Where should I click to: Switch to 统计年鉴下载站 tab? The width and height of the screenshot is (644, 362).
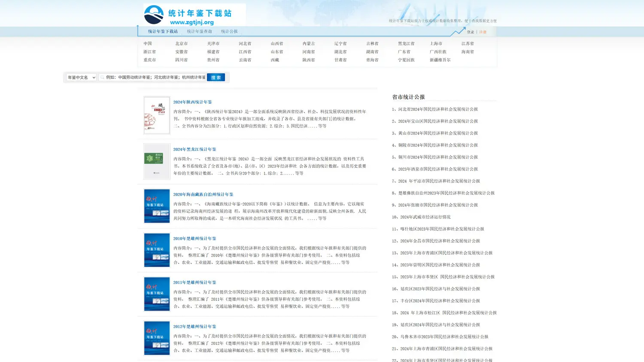(x=163, y=31)
